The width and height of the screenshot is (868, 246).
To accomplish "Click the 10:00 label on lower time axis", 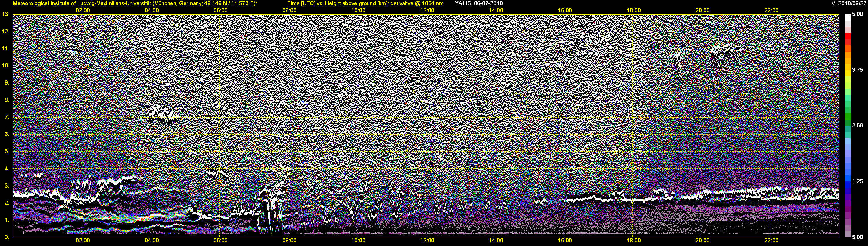I will pos(358,241).
